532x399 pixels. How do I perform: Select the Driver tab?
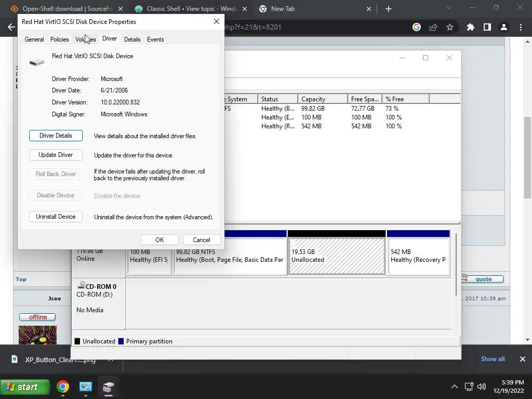110,38
